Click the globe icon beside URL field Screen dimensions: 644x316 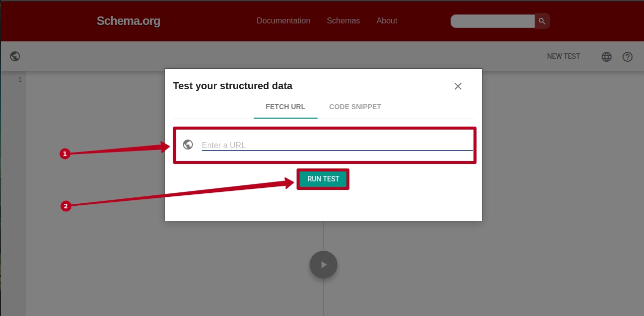[188, 145]
